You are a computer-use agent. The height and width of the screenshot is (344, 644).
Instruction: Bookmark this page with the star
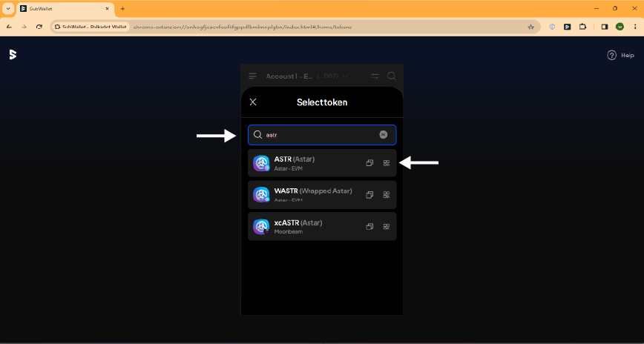click(530, 26)
